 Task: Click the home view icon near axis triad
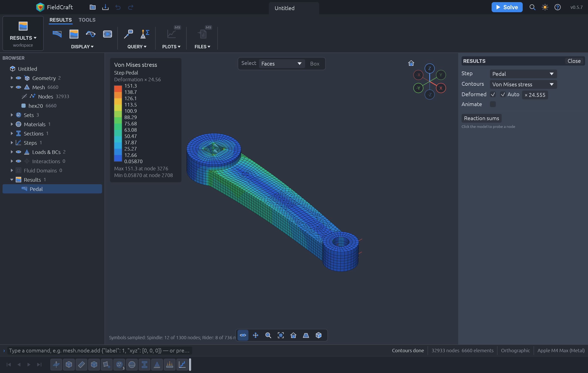coord(411,63)
